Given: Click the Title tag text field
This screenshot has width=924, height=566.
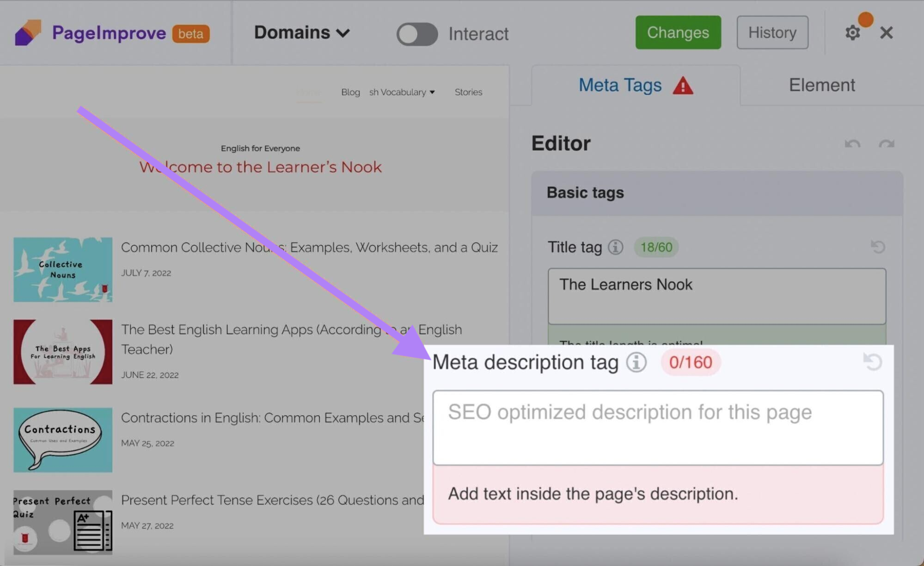Looking at the screenshot, I should [716, 296].
